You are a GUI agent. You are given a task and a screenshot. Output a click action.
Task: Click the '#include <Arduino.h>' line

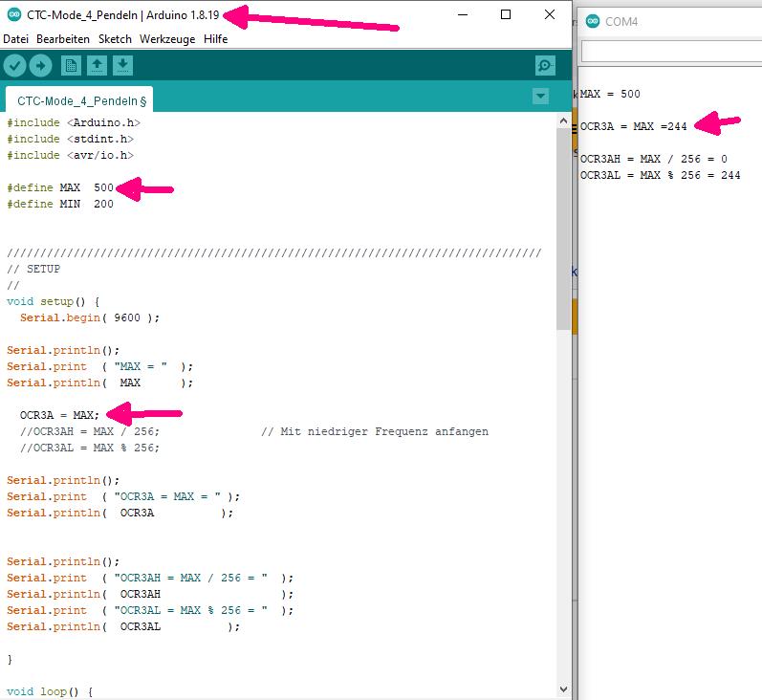point(74,122)
